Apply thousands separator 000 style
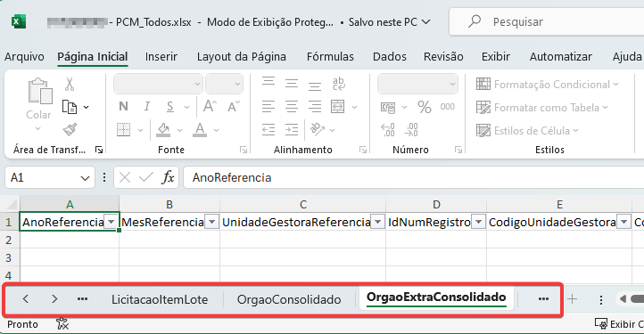644x334 pixels. click(x=447, y=107)
